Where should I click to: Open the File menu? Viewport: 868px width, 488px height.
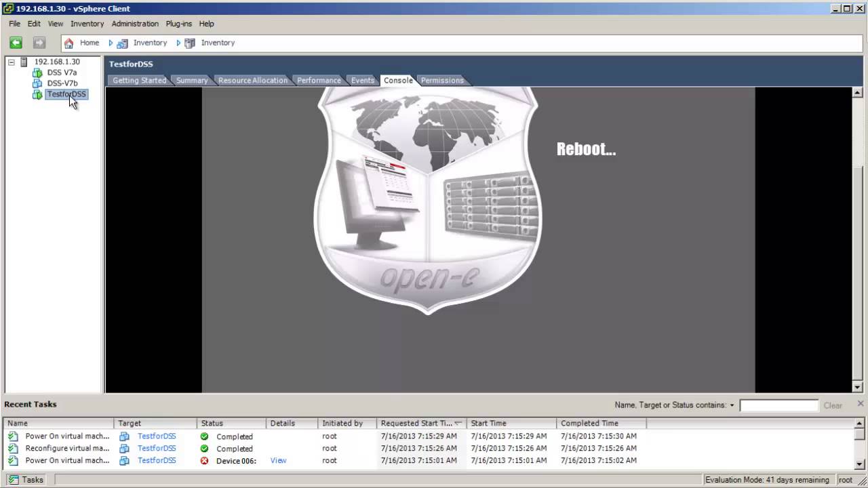point(14,24)
